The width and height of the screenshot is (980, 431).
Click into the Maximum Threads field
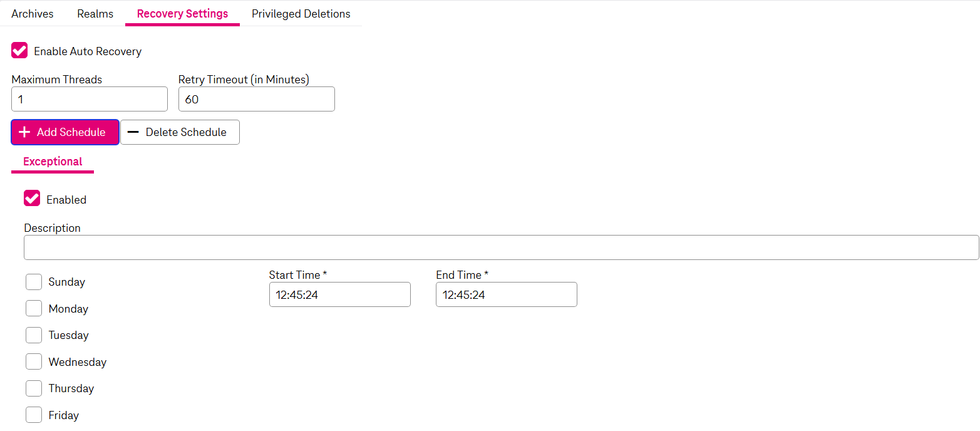(x=90, y=99)
